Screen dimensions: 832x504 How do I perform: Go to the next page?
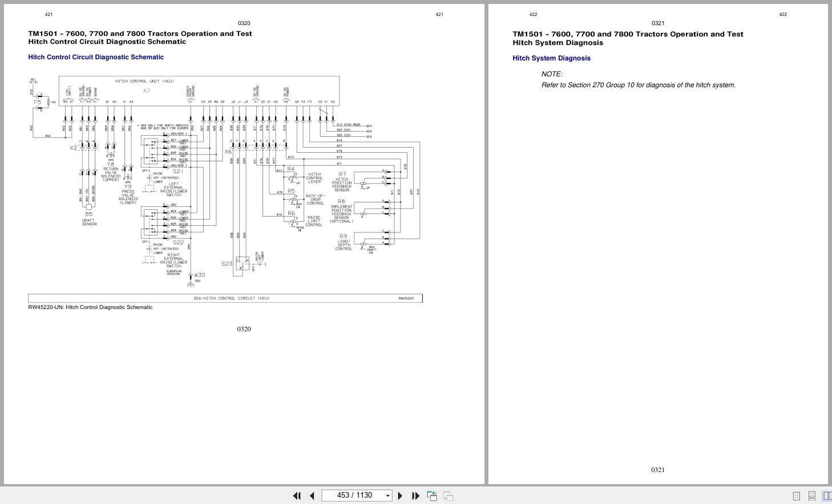coord(400,496)
